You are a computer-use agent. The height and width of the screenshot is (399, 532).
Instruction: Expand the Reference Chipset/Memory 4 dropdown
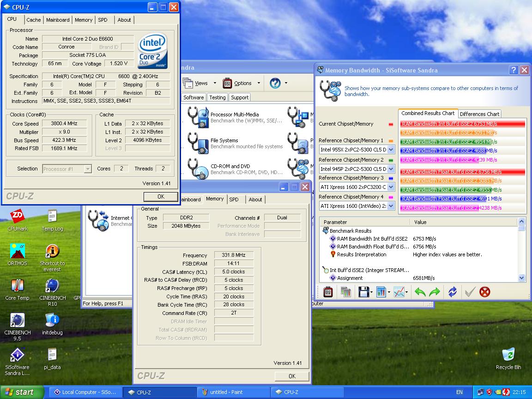(x=391, y=206)
